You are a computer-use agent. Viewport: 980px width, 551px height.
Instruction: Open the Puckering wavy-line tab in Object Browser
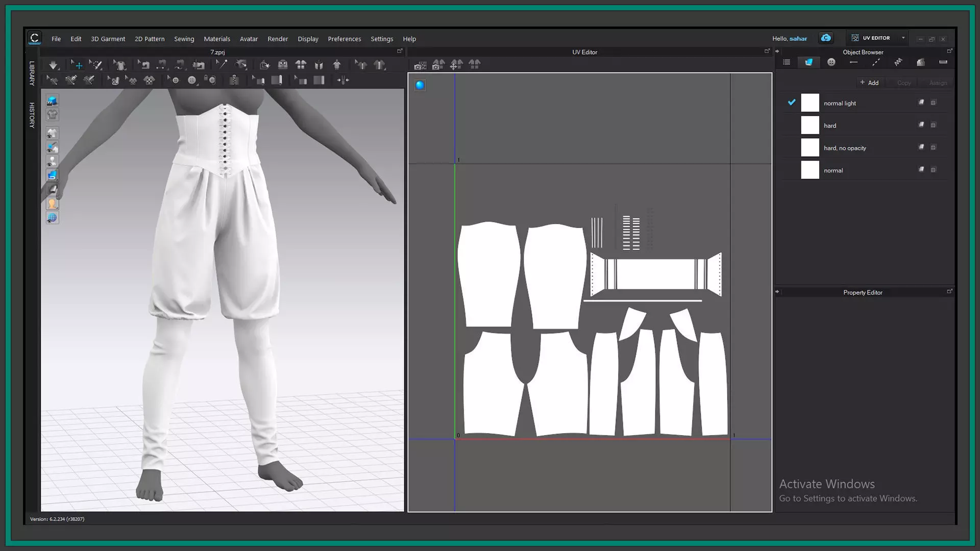(x=898, y=62)
